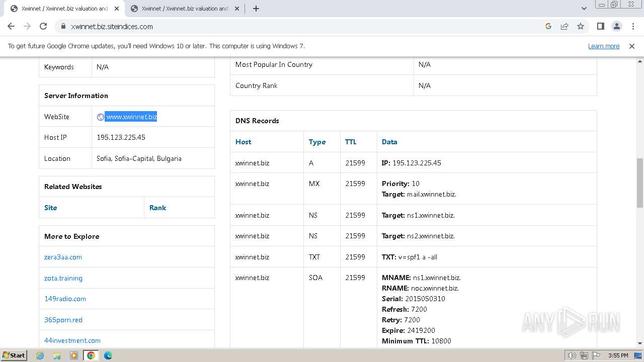Expand the tab search chevron
Viewport: 644px width, 362px height.
[584, 9]
